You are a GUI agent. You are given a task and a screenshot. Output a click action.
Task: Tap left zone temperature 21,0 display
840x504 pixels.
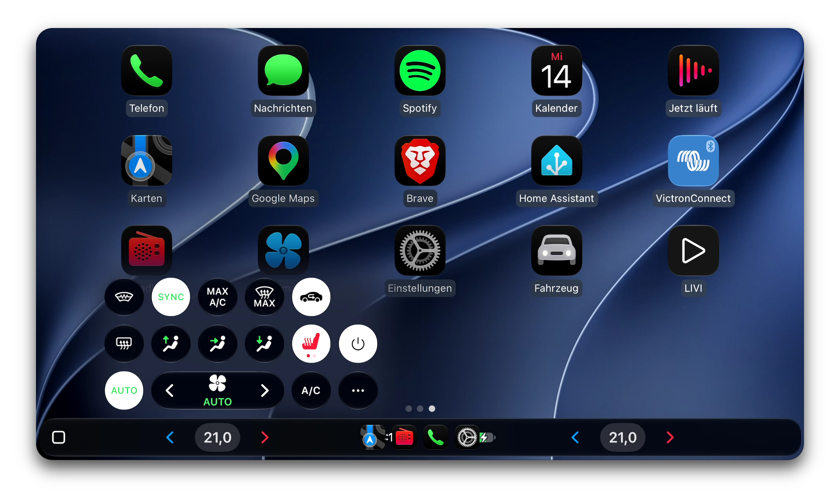pyautogui.click(x=218, y=437)
